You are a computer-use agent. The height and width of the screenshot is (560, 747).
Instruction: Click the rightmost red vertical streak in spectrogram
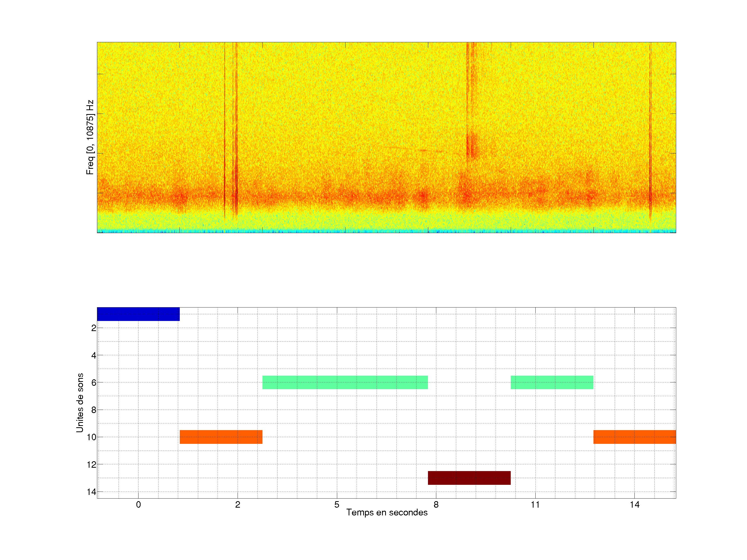tap(650, 135)
